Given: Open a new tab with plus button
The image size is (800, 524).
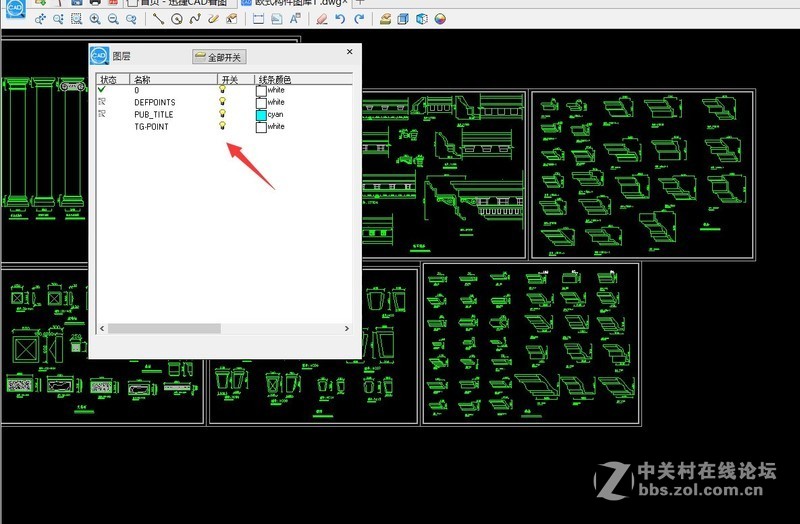Looking at the screenshot, I should [x=360, y=2].
